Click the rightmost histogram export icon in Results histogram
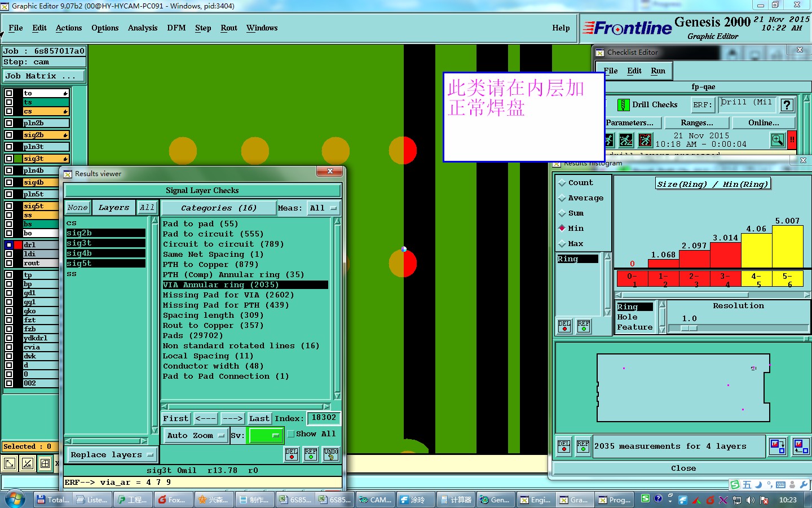The height and width of the screenshot is (508, 812). tap(801, 446)
